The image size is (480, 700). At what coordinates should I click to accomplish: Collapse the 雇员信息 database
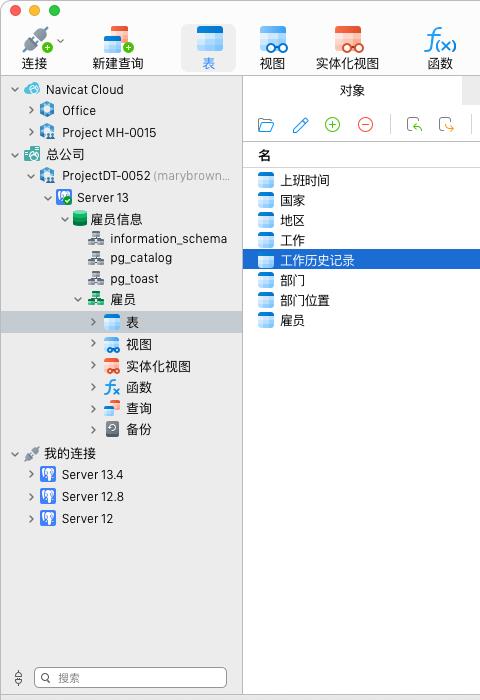65,220
